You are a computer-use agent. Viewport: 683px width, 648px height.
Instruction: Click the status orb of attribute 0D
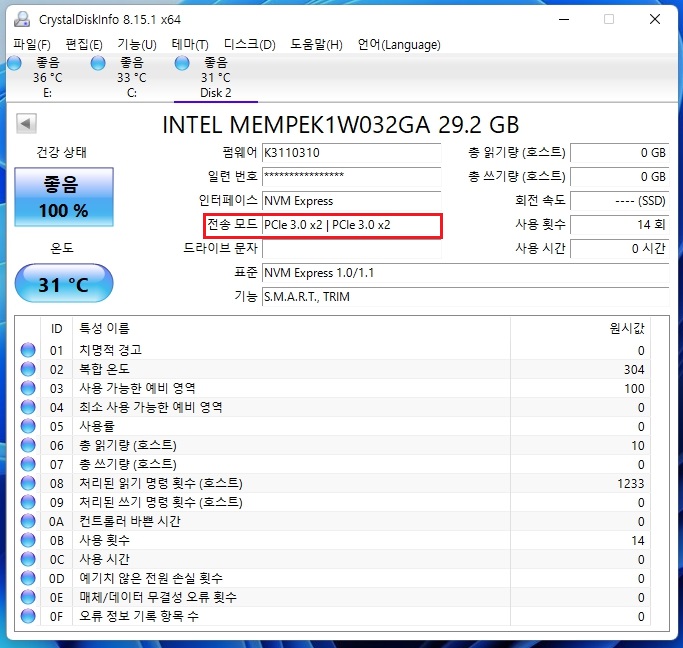(x=28, y=578)
